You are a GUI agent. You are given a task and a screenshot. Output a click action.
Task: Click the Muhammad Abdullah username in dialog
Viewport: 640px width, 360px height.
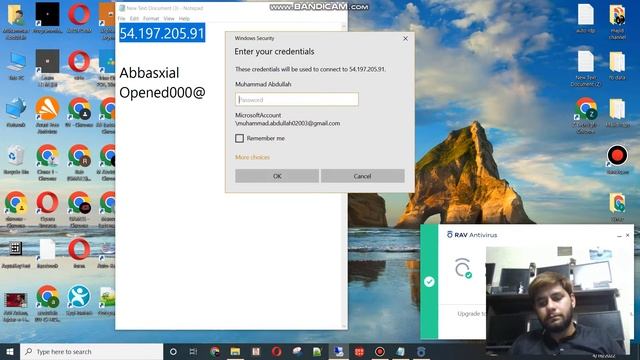[x=263, y=84]
